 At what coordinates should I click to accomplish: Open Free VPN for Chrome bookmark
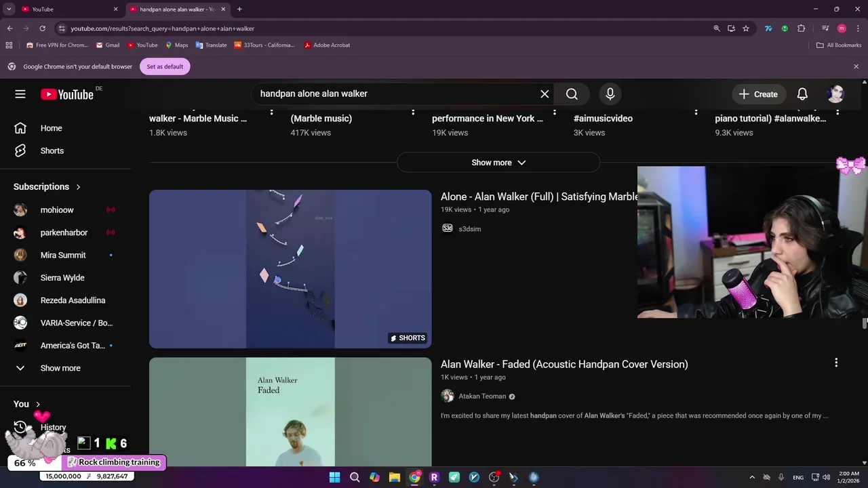(x=57, y=45)
